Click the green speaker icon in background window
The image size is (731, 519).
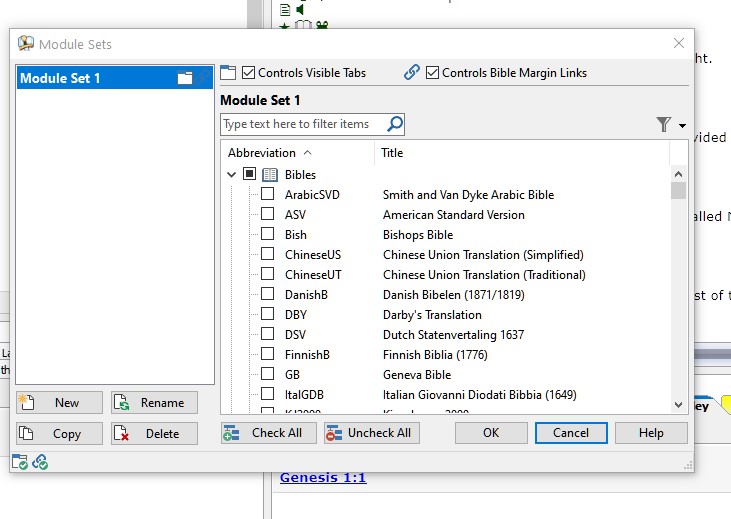click(x=300, y=9)
